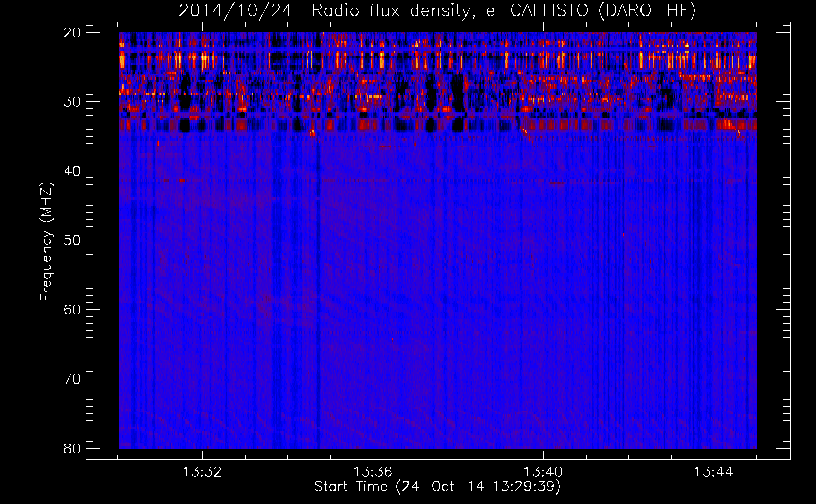The height and width of the screenshot is (504, 816).
Task: Click the 13:32 time tick label
Action: coord(202,472)
